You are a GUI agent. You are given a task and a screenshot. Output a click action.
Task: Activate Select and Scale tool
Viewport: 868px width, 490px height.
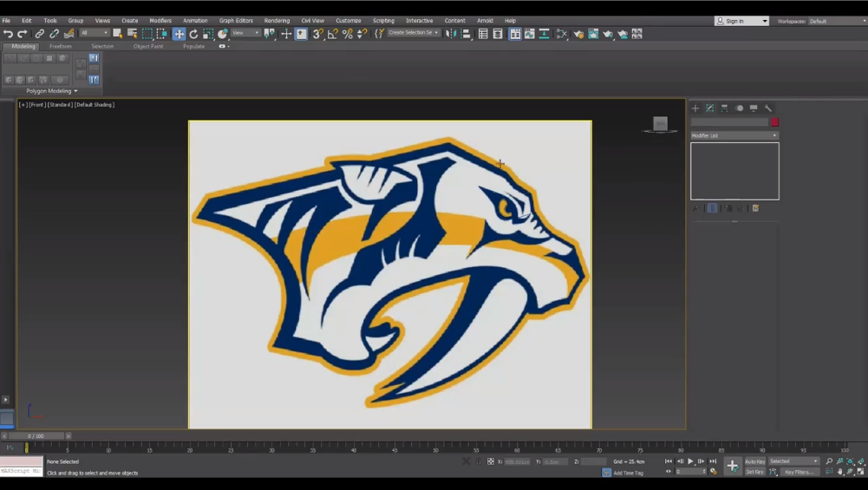207,34
